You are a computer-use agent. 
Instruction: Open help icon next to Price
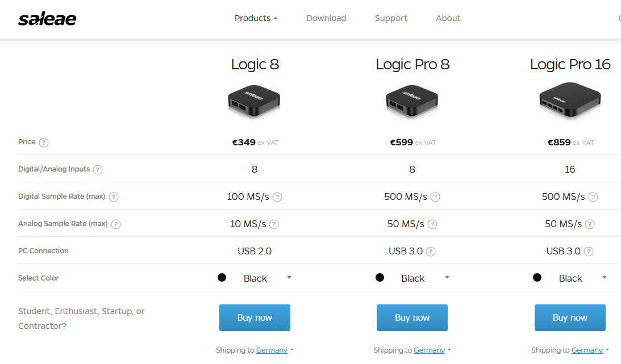44,143
